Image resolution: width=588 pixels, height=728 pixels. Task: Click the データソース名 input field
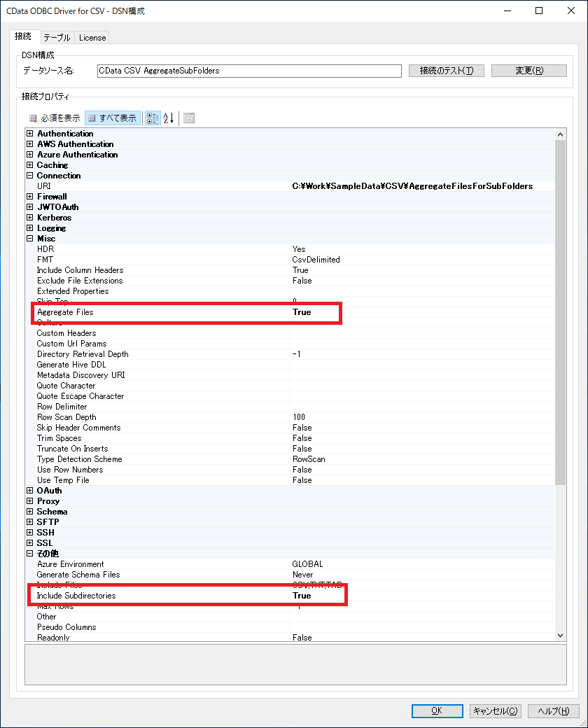(x=249, y=71)
